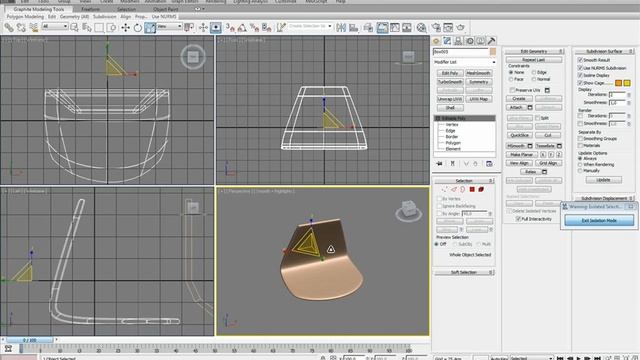This screenshot has width=640, height=360.
Task: Click the QuickSlice button
Action: click(520, 135)
